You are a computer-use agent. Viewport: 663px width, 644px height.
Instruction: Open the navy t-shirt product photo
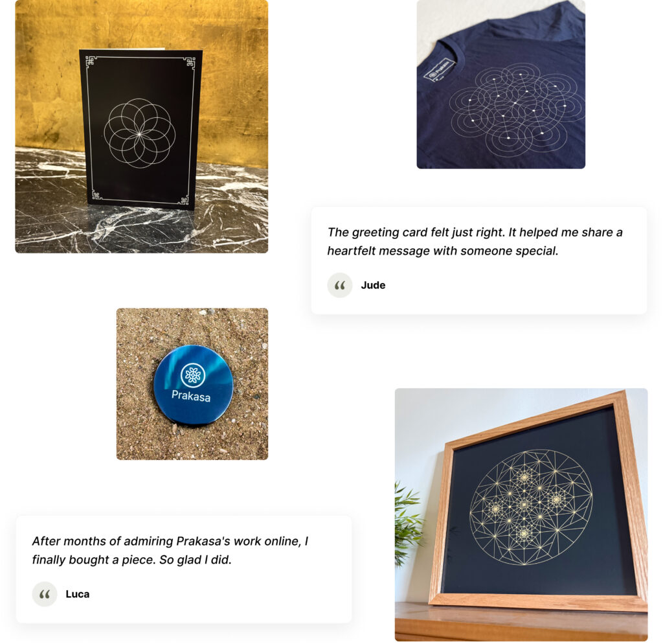click(x=500, y=84)
